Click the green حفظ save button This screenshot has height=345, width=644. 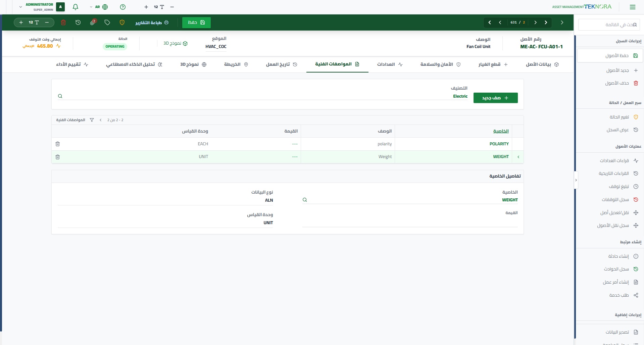pos(196,22)
